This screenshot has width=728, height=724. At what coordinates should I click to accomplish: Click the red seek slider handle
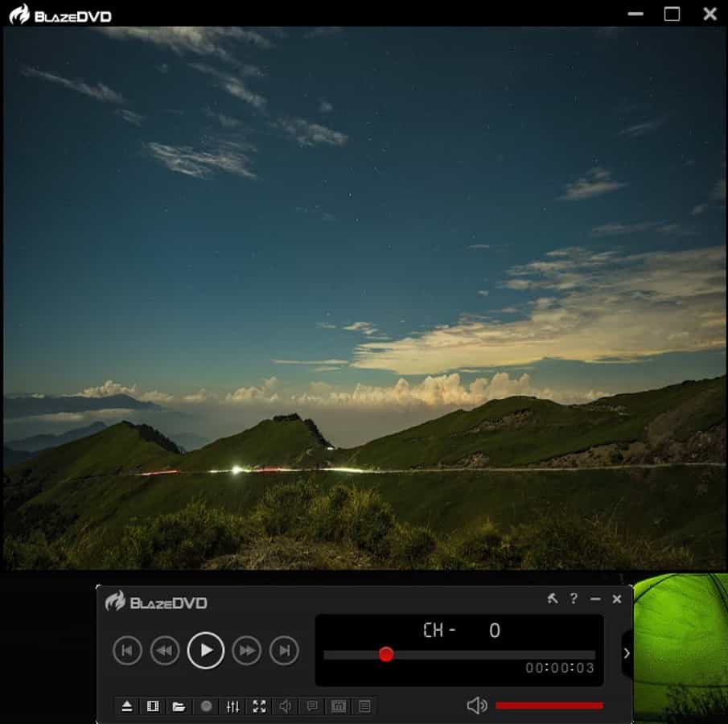click(387, 655)
